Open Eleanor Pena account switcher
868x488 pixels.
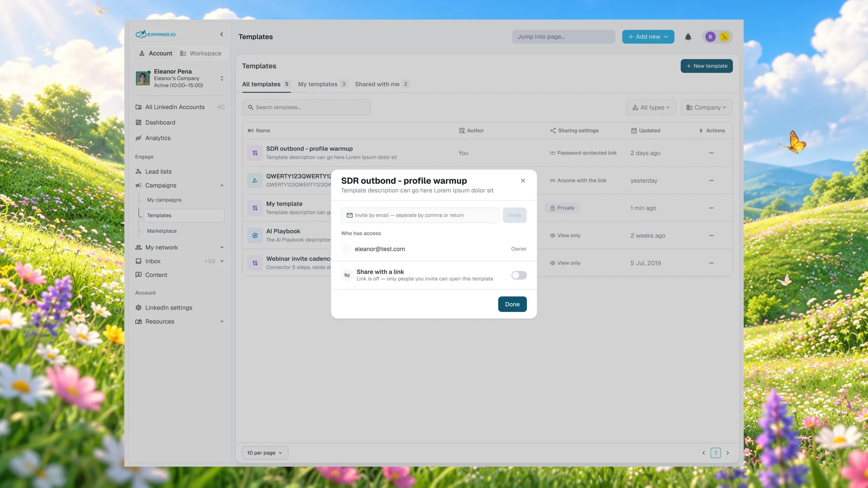click(x=180, y=78)
